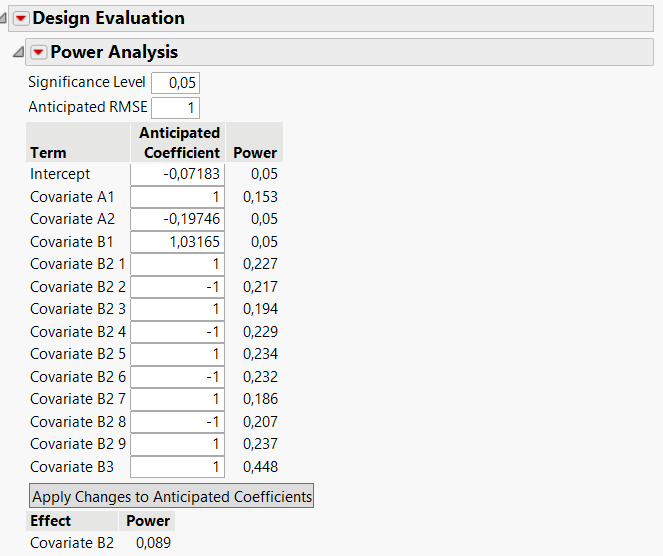
Task: Edit Covariate B3 anticipated coefficient field
Action: [x=177, y=467]
